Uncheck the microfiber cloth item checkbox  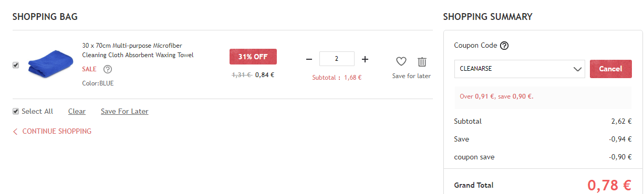tap(16, 65)
